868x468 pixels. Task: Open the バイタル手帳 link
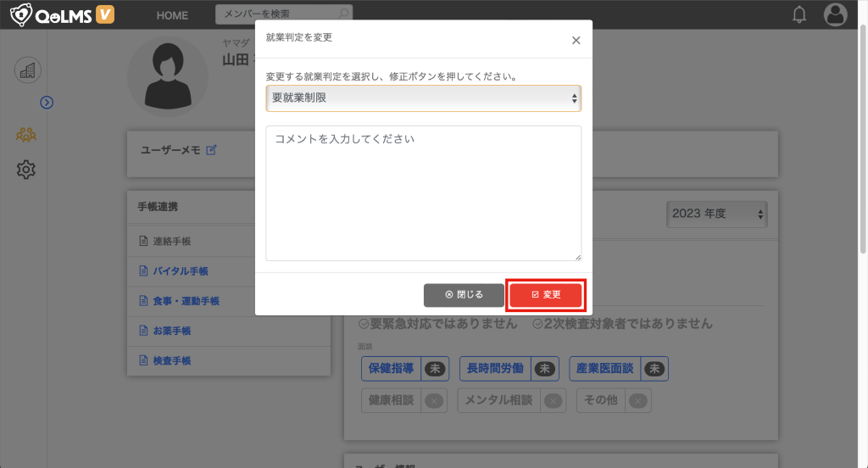click(x=180, y=271)
